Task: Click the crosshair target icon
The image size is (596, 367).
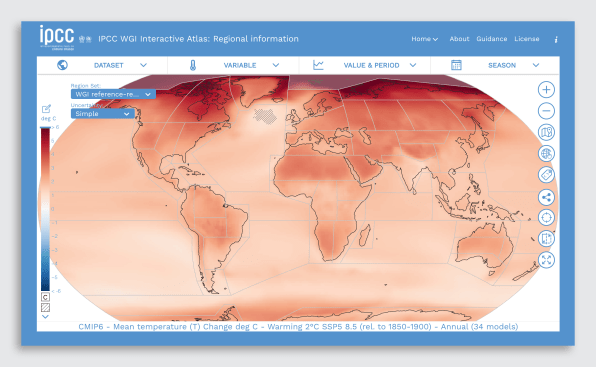Action: coord(546,217)
